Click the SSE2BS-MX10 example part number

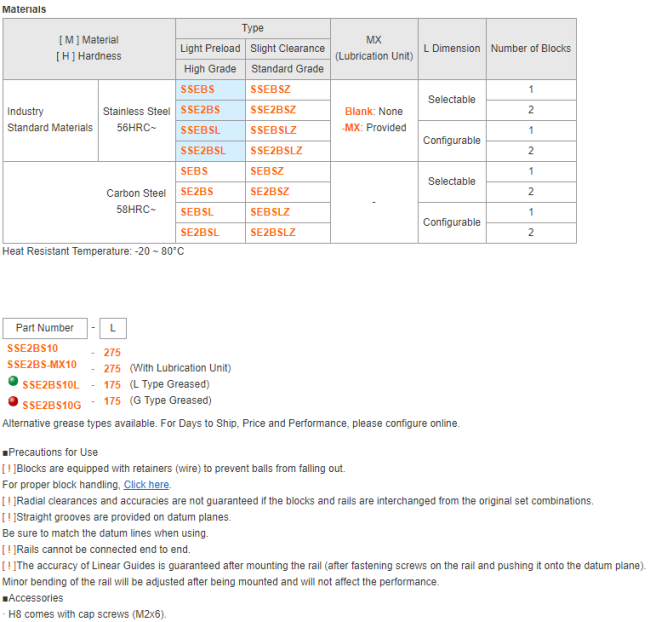tap(43, 365)
